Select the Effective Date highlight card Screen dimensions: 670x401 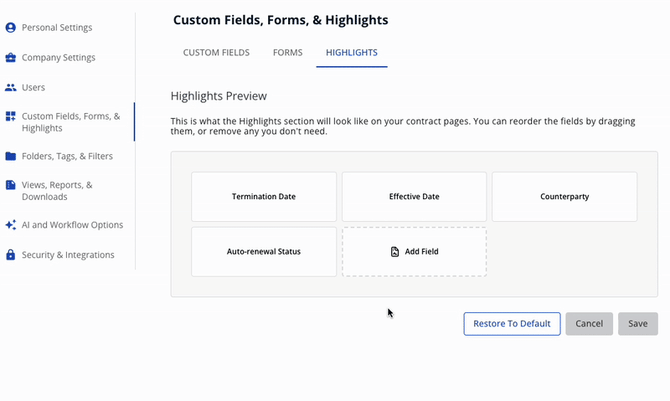tap(414, 197)
